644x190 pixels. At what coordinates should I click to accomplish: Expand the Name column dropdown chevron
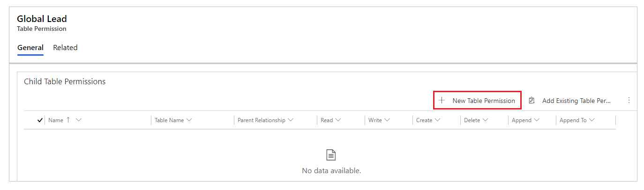pyautogui.click(x=78, y=120)
